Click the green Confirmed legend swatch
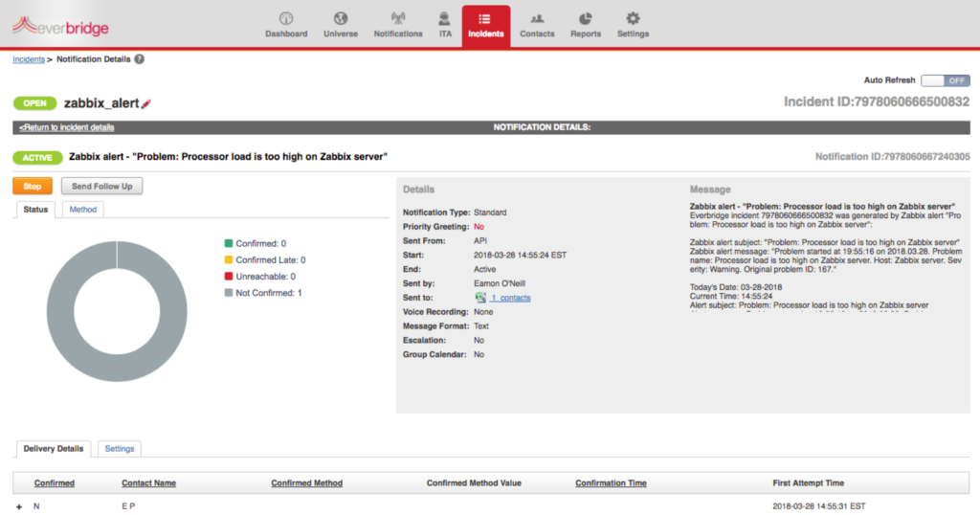Screen dimensions: 980x515 click(x=229, y=243)
